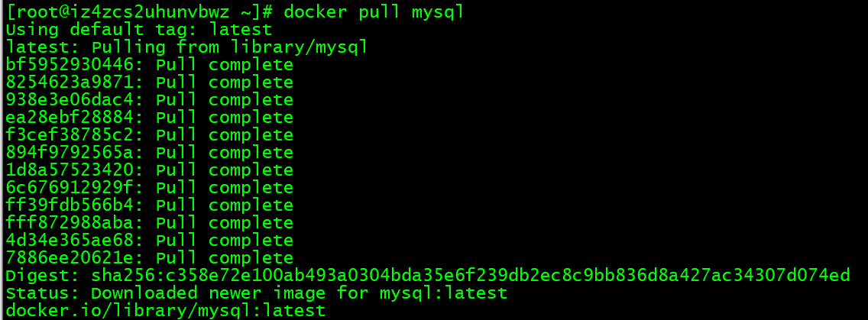Image resolution: width=868 pixels, height=320 pixels.
Task: Click the 'Downloaded newer image' status line
Action: point(256,293)
